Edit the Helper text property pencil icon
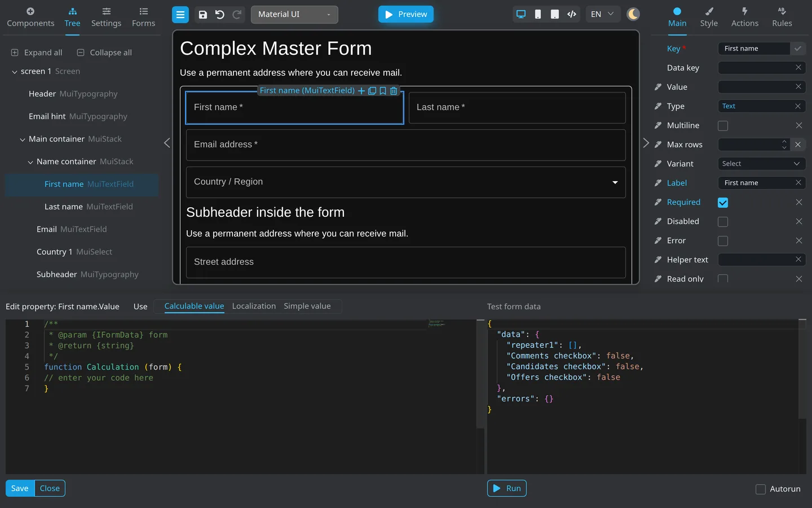This screenshot has height=508, width=812. (658, 260)
